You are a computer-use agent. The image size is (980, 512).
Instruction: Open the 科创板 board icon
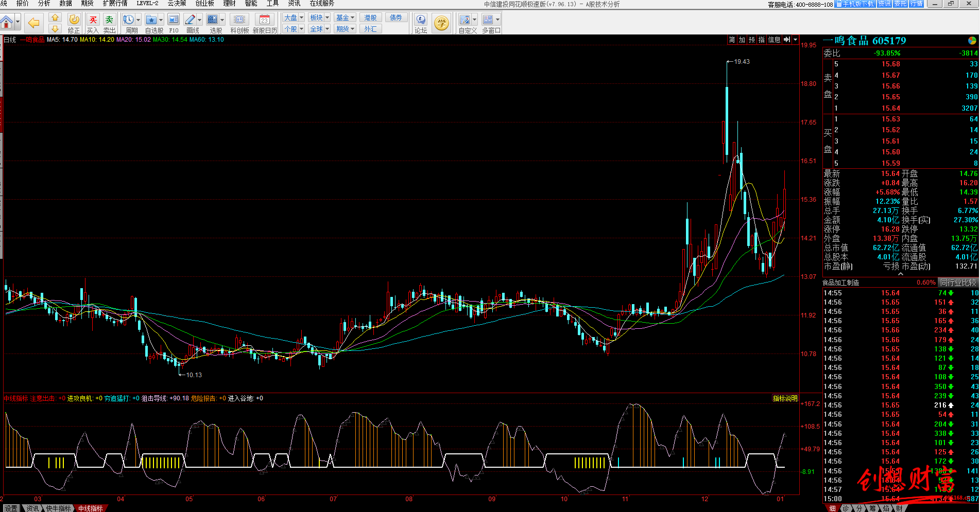point(239,20)
